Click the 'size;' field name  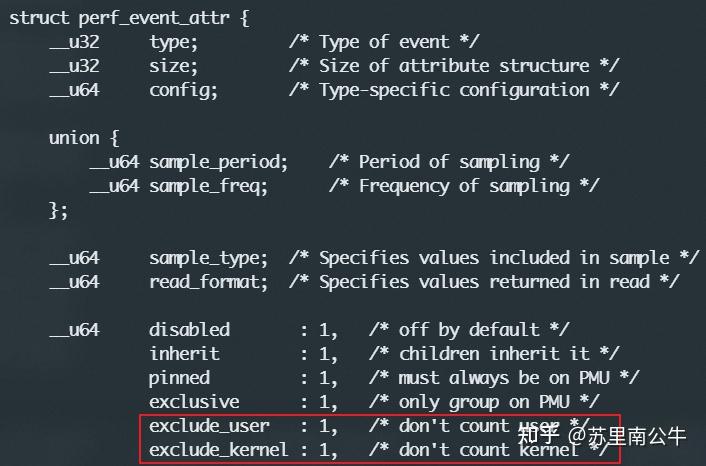174,66
